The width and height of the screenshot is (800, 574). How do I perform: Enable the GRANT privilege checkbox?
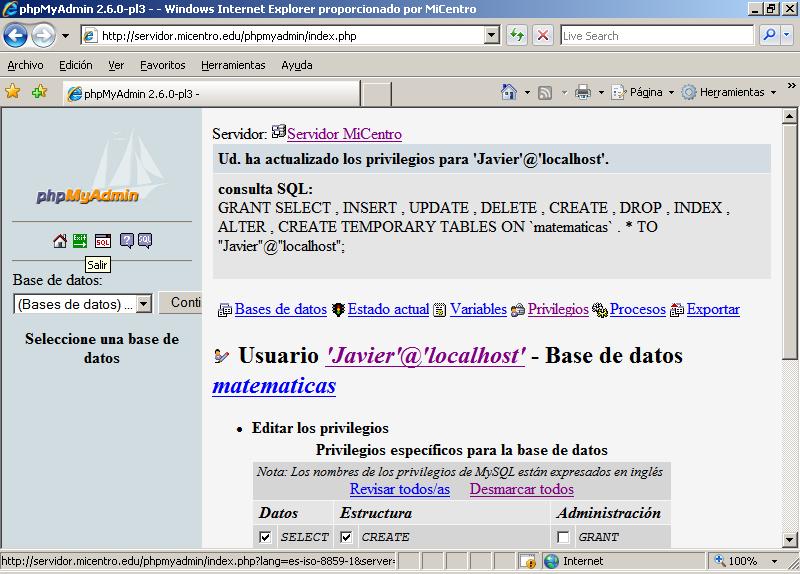tap(563, 537)
